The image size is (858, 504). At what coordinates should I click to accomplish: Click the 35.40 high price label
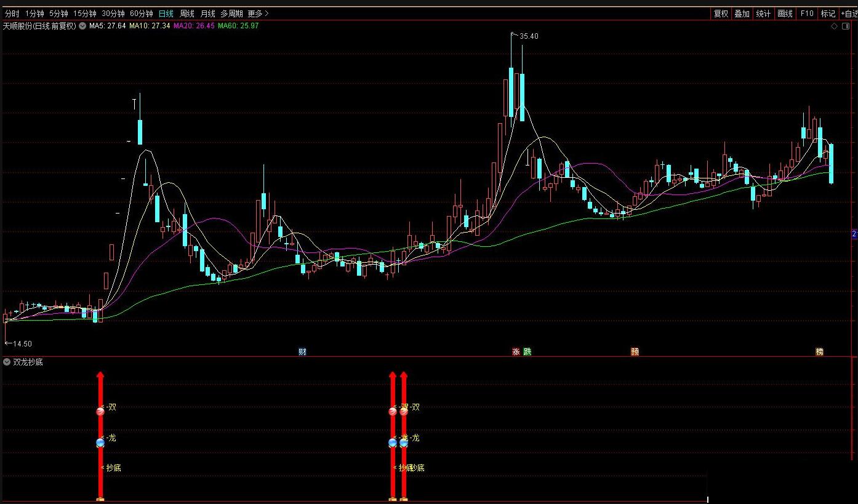pyautogui.click(x=529, y=36)
